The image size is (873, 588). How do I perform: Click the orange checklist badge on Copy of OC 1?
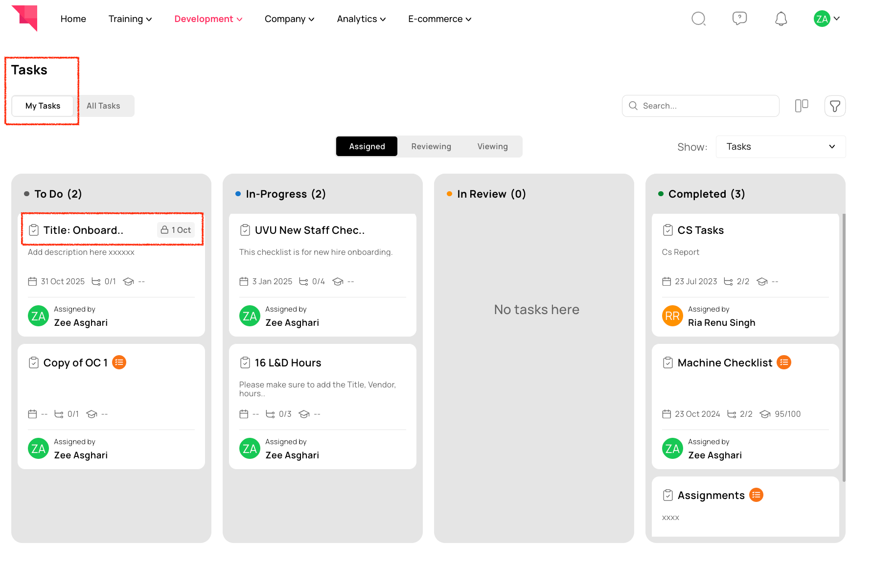tap(119, 362)
